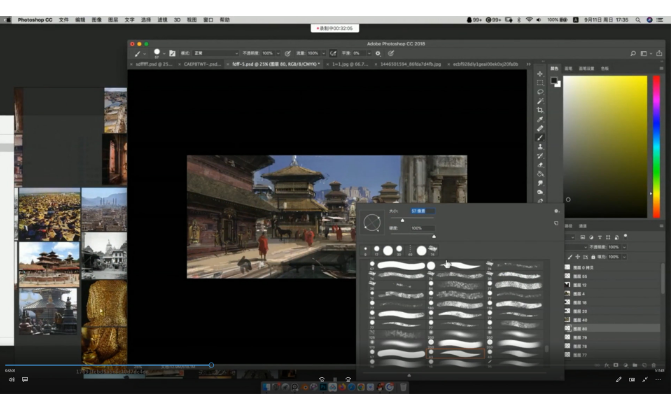The image size is (671, 395).
Task: Select the Brush tool in the toolbox
Action: pyautogui.click(x=540, y=137)
